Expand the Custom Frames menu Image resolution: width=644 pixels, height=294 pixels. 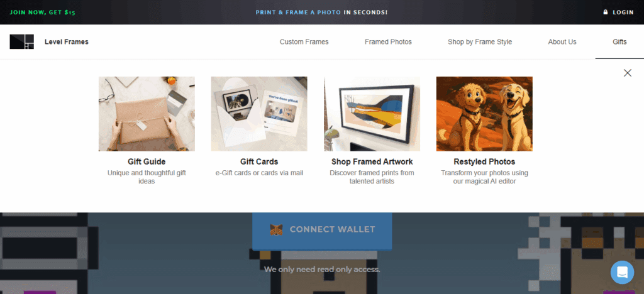[304, 42]
